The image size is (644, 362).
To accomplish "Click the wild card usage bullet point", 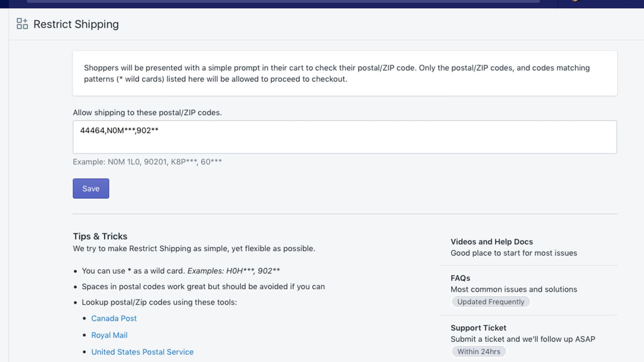I will pyautogui.click(x=181, y=271).
